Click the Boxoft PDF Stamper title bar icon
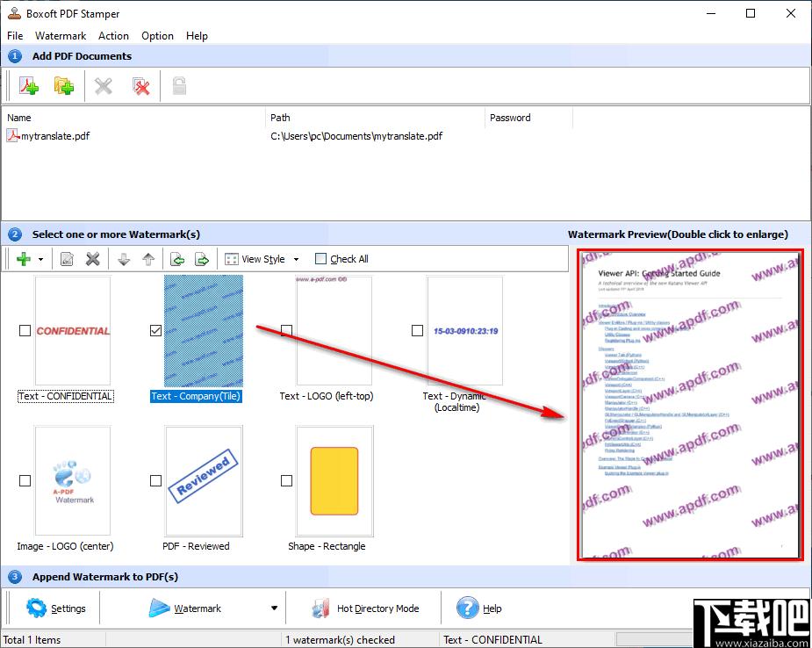Screen dimensions: 812x648 pyautogui.click(x=14, y=13)
